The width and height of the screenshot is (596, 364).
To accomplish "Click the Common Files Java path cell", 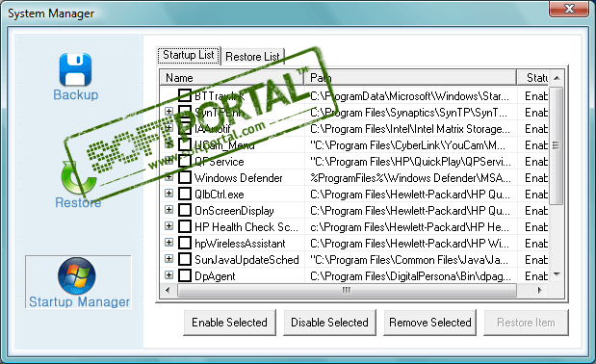I will [409, 260].
